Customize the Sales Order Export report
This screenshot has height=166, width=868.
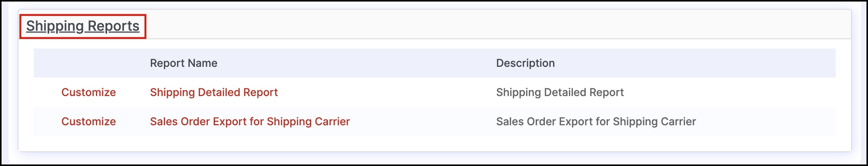point(89,121)
